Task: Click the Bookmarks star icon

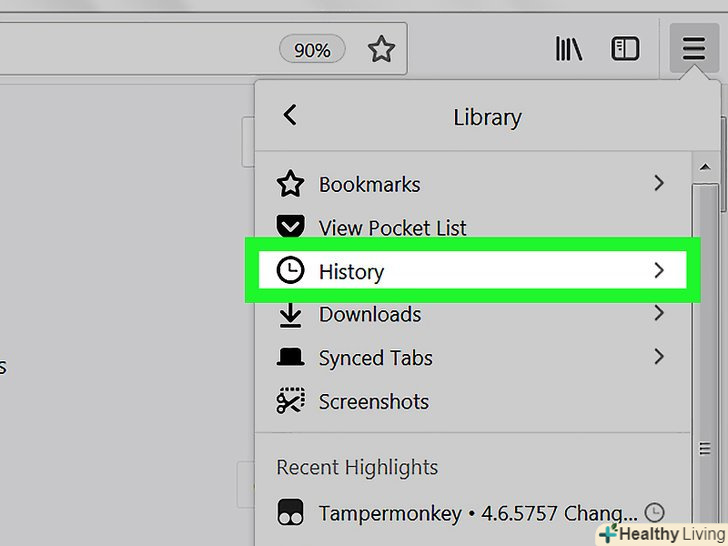Action: (290, 184)
